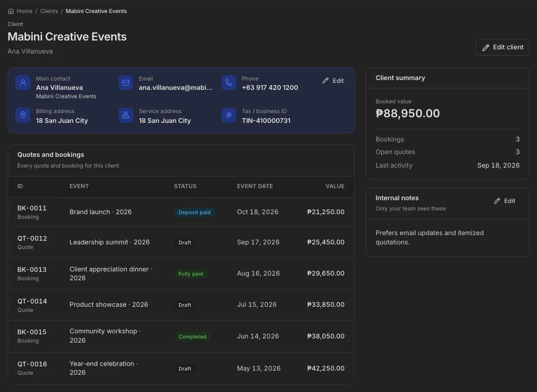Click the Deposit paid status badge
Viewport: 537px width, 392px height.
coord(194,212)
